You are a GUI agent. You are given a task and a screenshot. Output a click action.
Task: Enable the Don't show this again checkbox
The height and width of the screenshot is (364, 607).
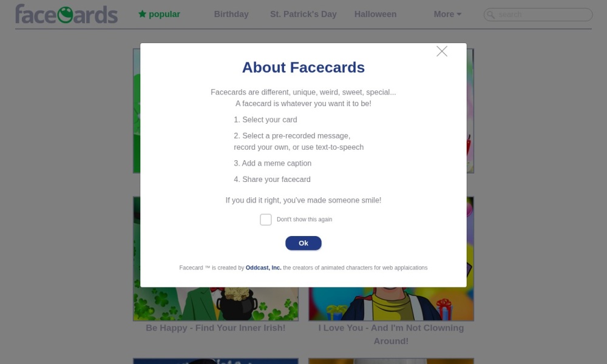pos(266,220)
